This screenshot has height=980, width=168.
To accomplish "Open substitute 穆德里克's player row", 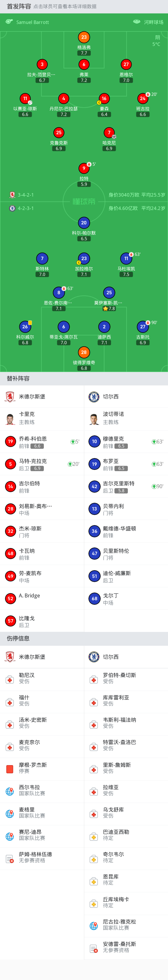I will click(126, 441).
